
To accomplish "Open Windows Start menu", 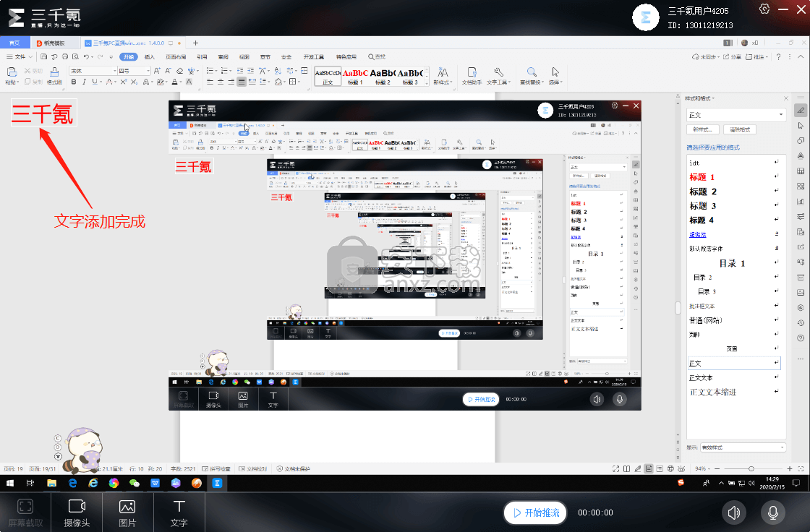I will [x=10, y=483].
